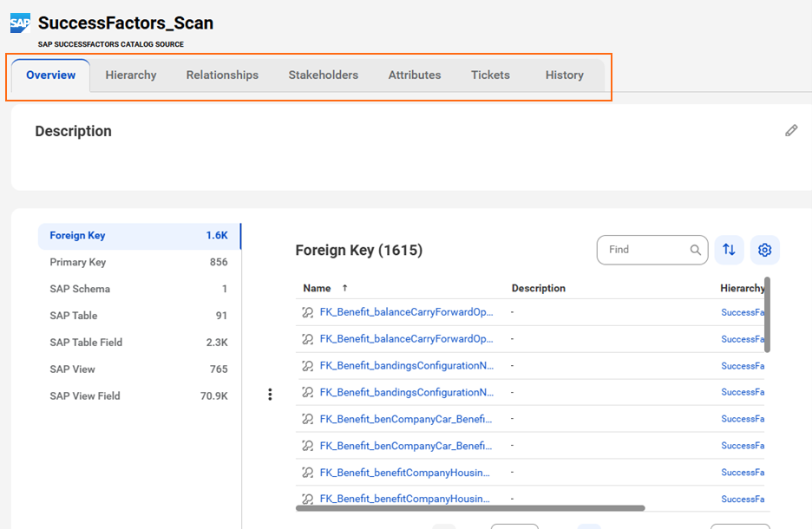Open table settings gear icon
Screen dimensions: 812x529
(764, 250)
